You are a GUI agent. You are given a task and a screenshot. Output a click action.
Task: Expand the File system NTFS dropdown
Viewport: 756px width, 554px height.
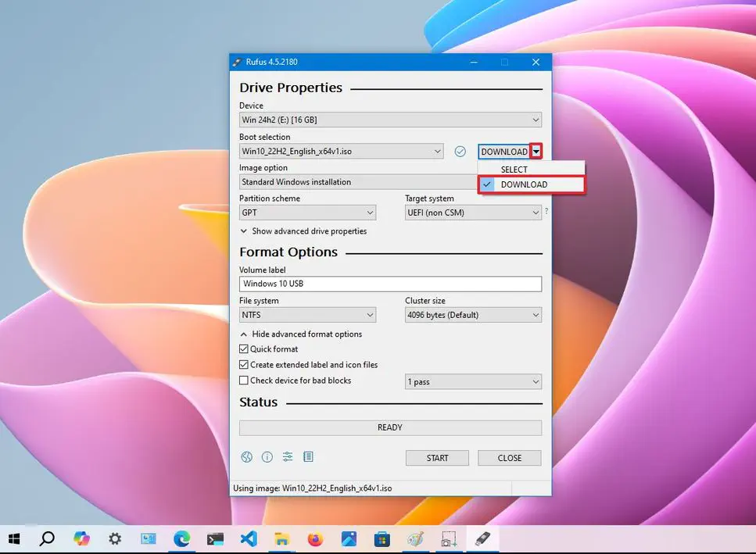point(307,315)
